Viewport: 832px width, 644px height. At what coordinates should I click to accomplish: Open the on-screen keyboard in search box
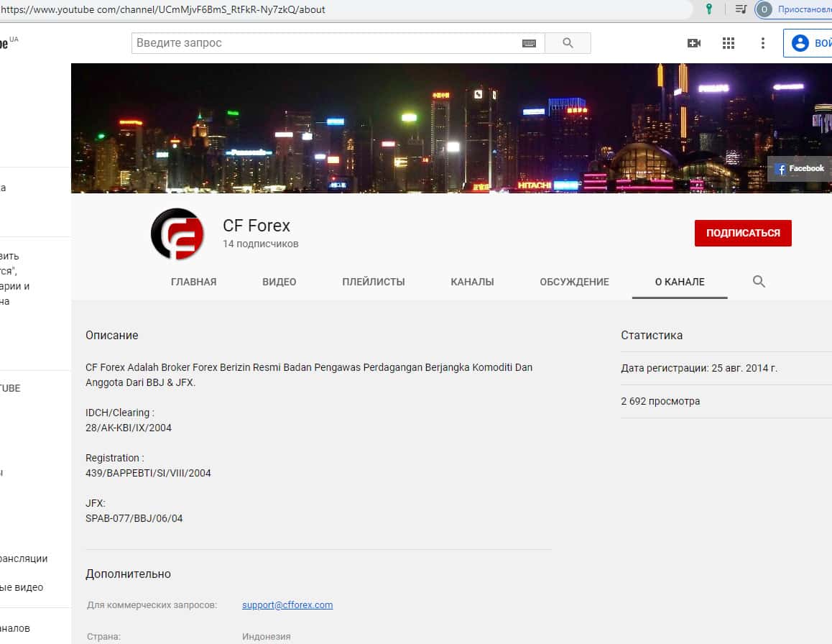point(529,43)
